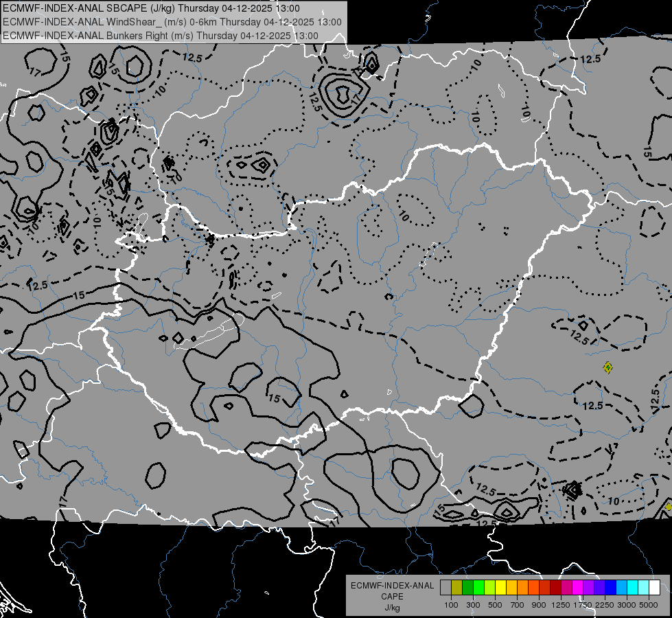672x618 pixels.
Task: Click the 5000 legend tick label
Action: point(649,605)
